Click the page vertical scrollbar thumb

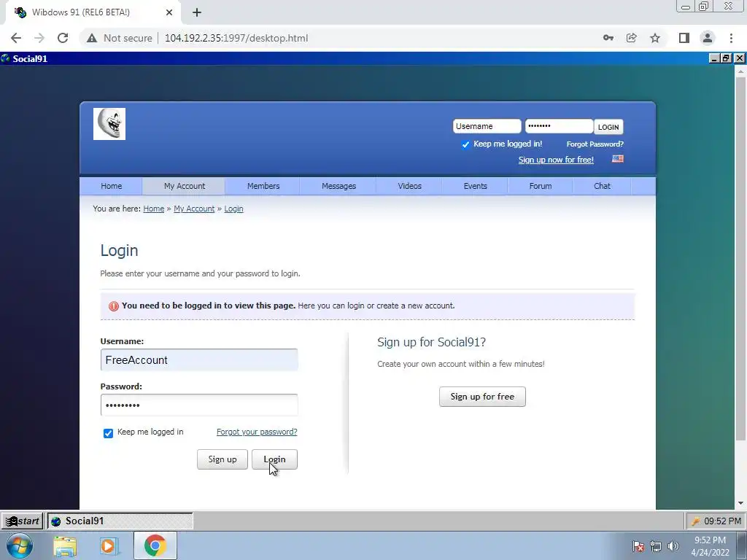(740, 260)
